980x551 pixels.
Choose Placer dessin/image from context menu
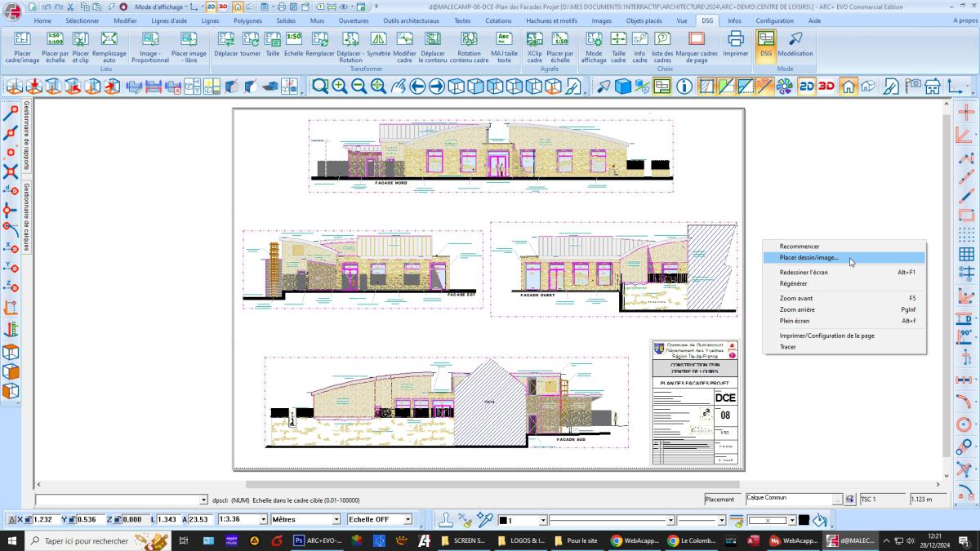(808, 258)
